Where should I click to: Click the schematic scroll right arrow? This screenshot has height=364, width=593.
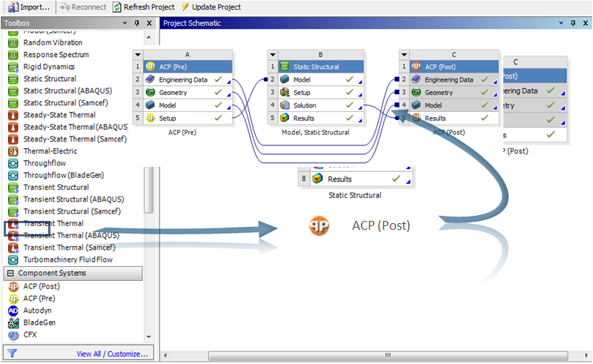[x=586, y=355]
